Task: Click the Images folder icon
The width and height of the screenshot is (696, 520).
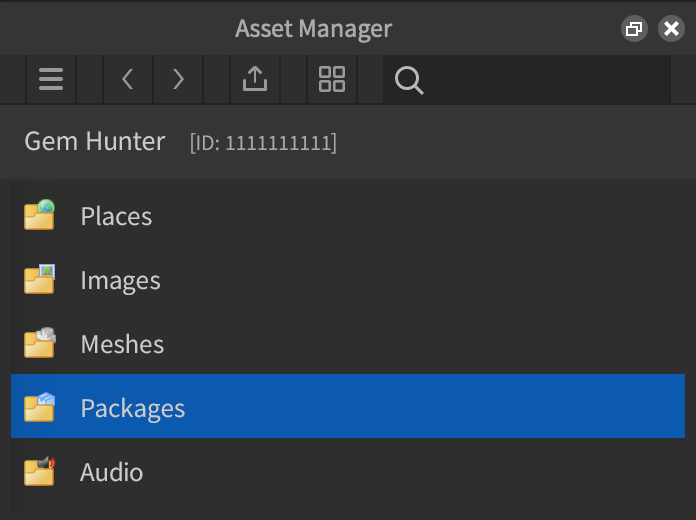Action: [x=39, y=280]
